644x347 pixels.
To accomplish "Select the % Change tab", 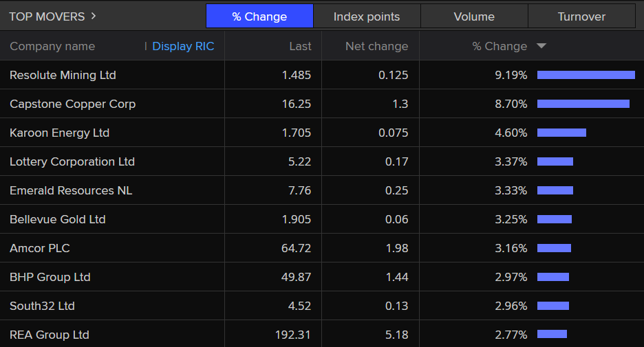I will (259, 16).
